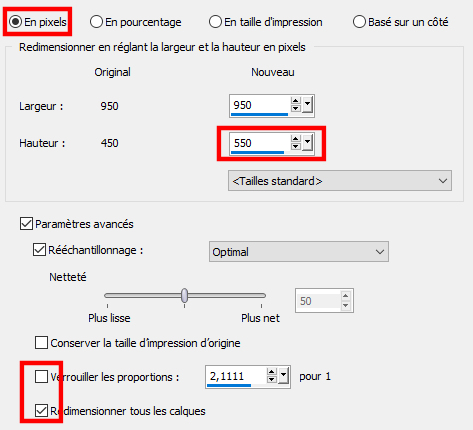Toggle the Rééchantillonnage checkbox
473x430 pixels.
[39, 250]
